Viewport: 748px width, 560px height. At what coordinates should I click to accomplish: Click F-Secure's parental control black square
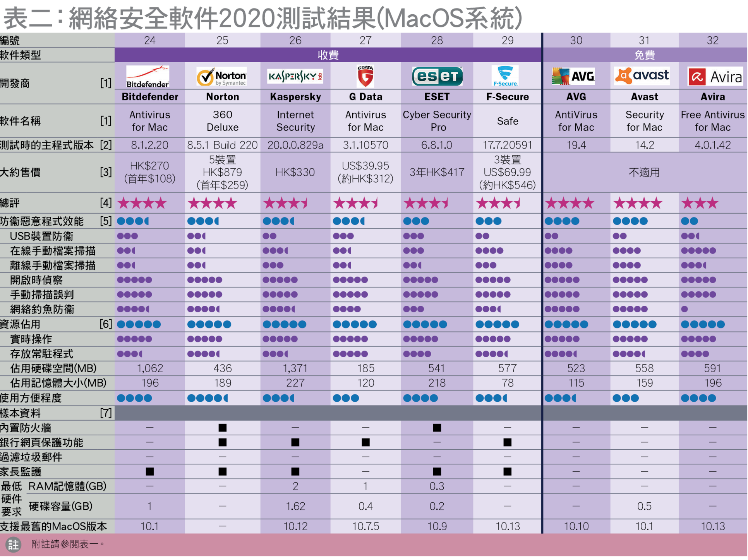tap(507, 471)
